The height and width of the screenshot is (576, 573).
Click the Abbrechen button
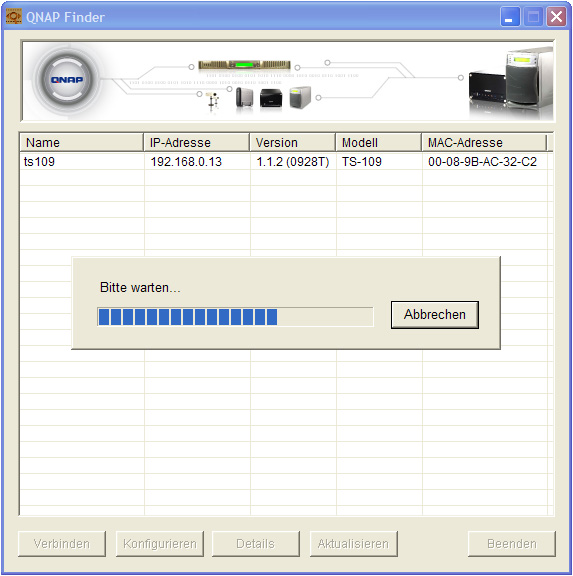tap(435, 315)
